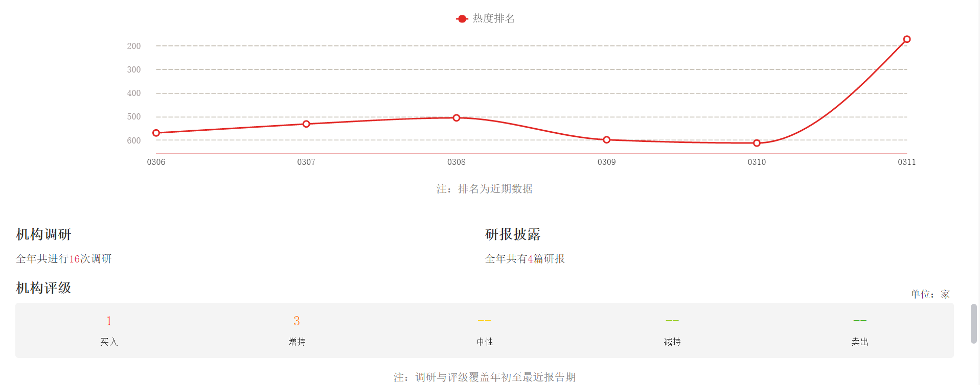980x385 pixels.
Task: Click the 0311 x-axis date label
Action: [x=906, y=162]
